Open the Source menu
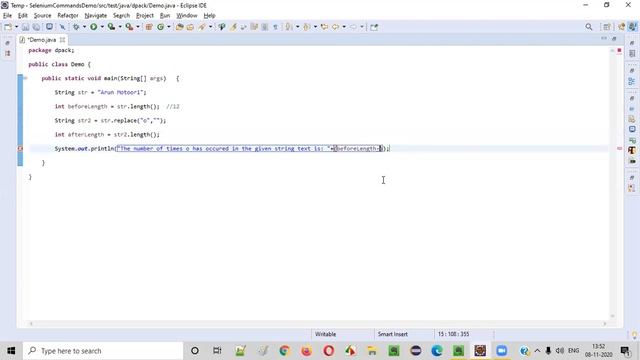 click(x=42, y=16)
